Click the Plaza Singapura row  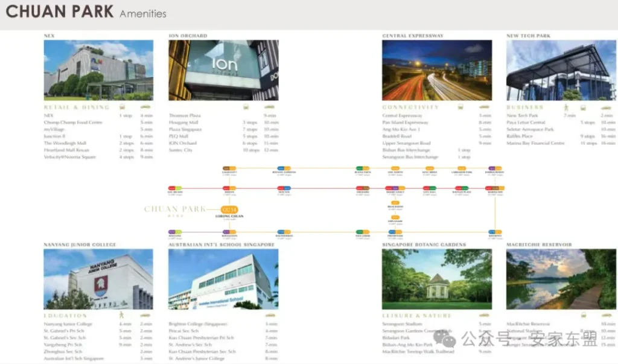click(223, 129)
